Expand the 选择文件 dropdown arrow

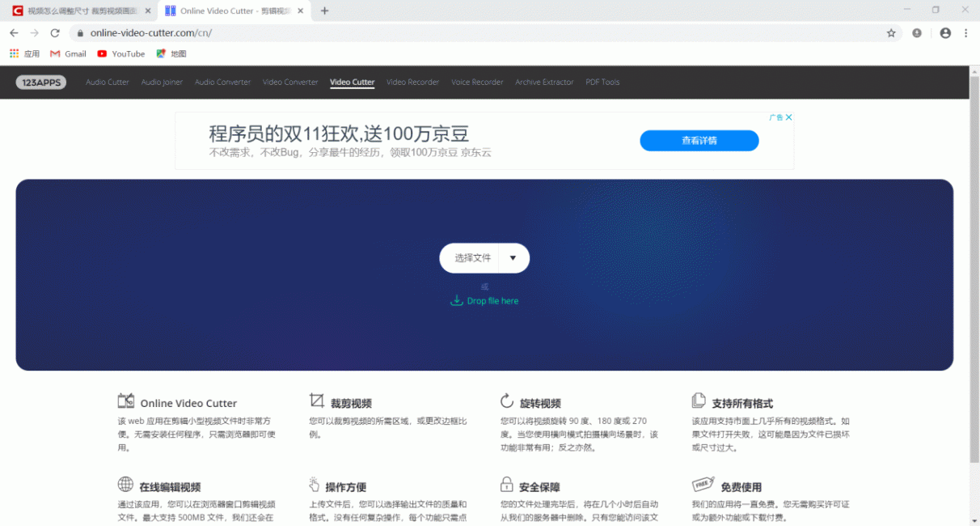[513, 258]
